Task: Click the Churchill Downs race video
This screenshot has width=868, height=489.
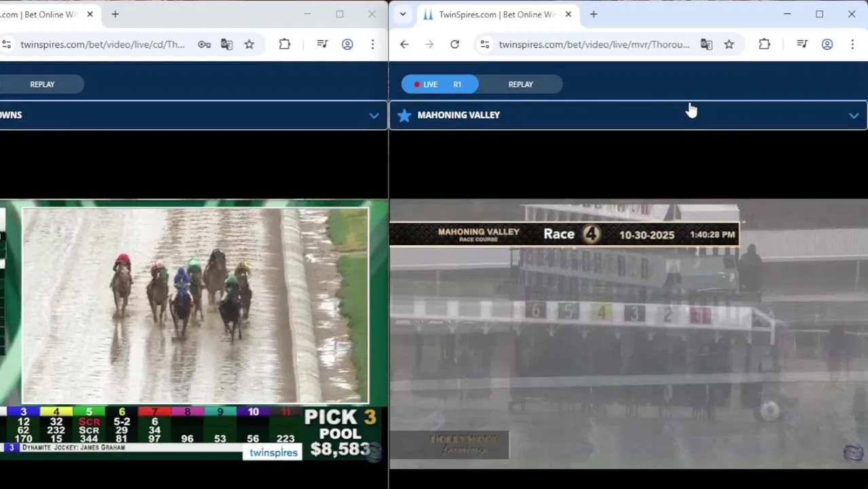Action: point(196,305)
